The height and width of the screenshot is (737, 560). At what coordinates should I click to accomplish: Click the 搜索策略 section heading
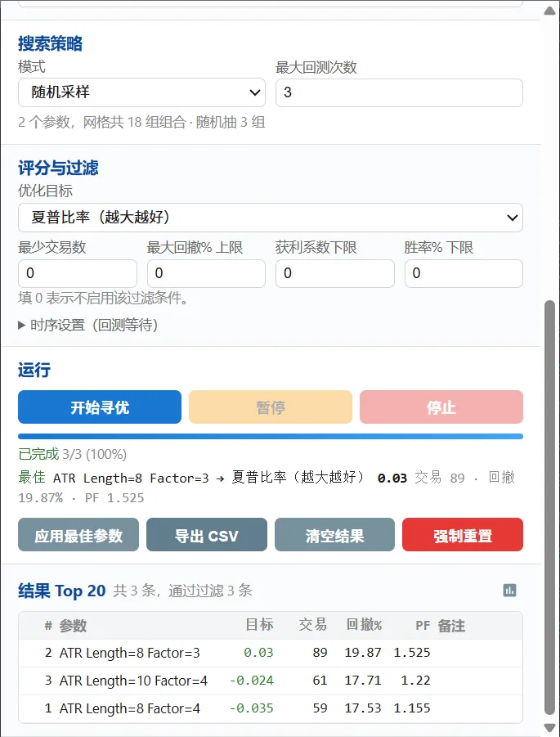click(50, 43)
